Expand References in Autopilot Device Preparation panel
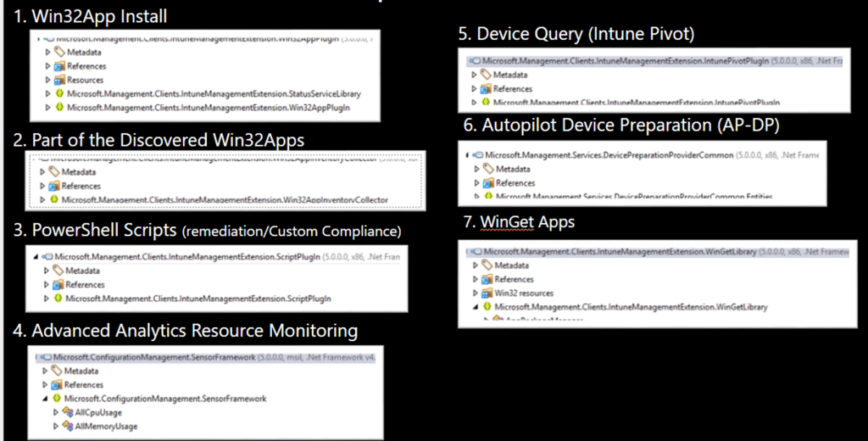 (476, 183)
